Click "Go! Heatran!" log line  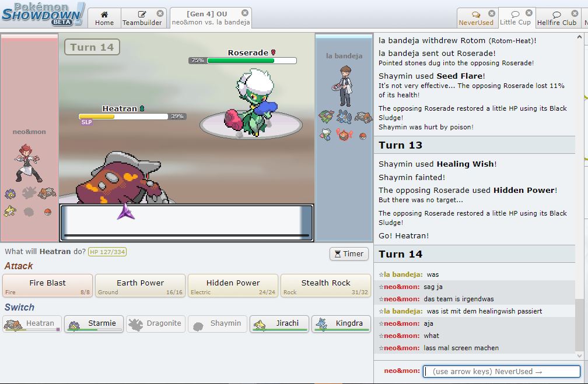404,235
